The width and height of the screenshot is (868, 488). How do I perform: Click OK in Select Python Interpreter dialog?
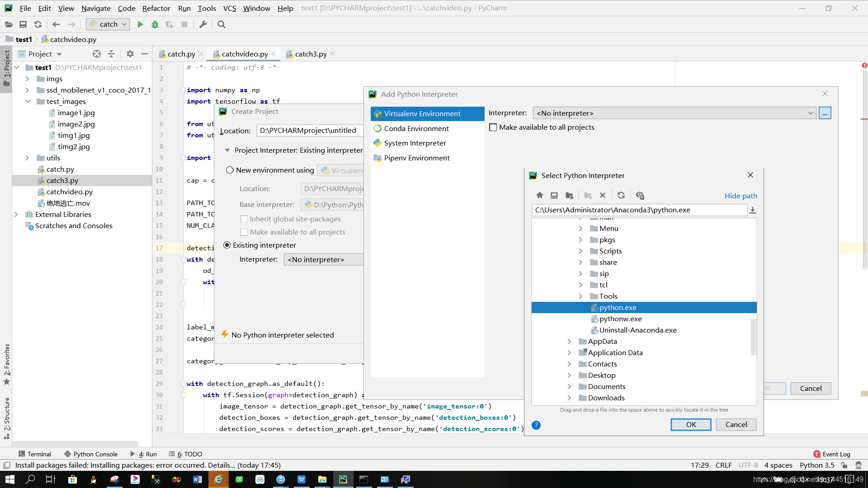pos(691,424)
